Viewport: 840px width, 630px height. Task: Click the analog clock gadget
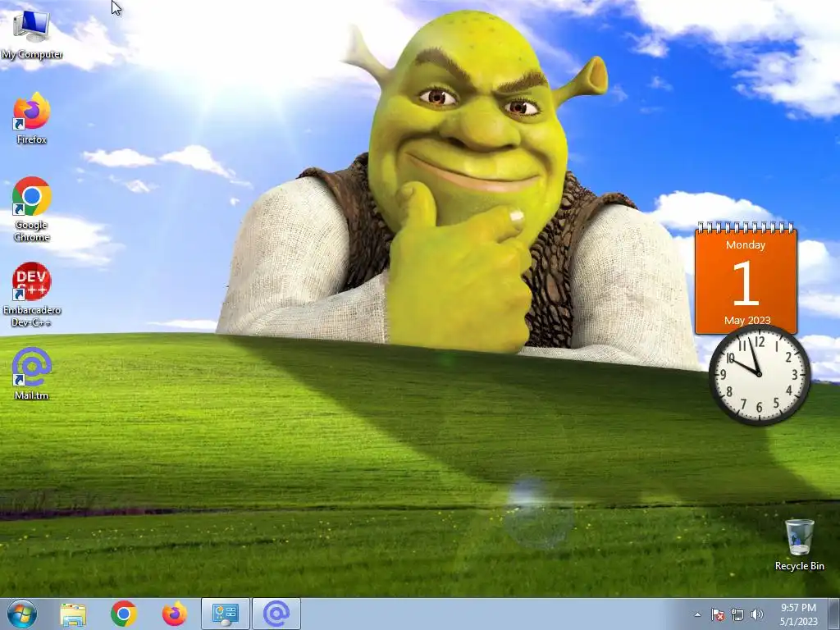760,375
